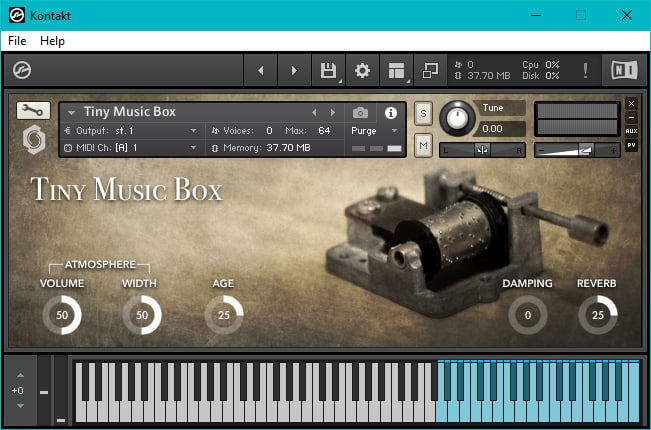Click the output level meter display
The width and height of the screenshot is (651, 430).
577,119
